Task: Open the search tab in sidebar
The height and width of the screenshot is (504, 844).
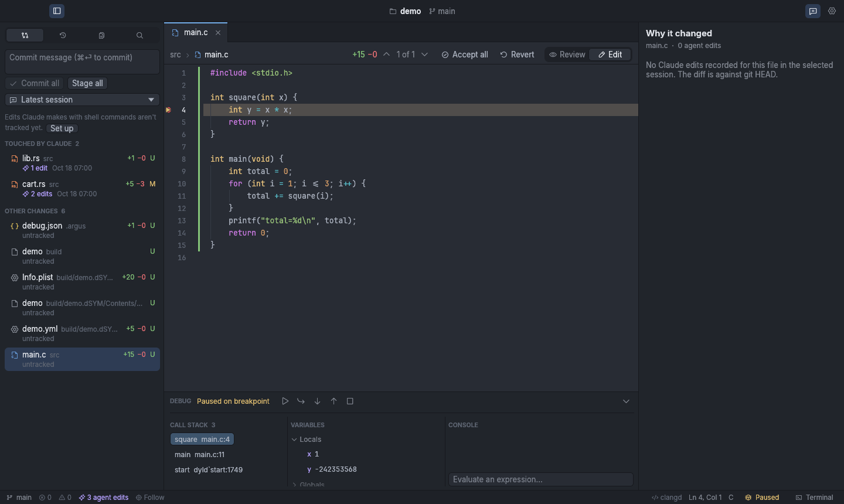Action: click(139, 35)
